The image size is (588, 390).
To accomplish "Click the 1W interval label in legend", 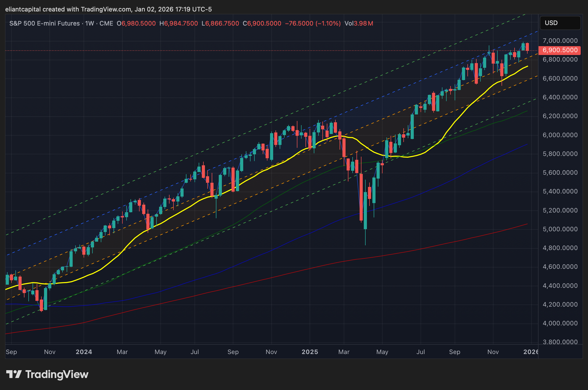I will coord(90,23).
